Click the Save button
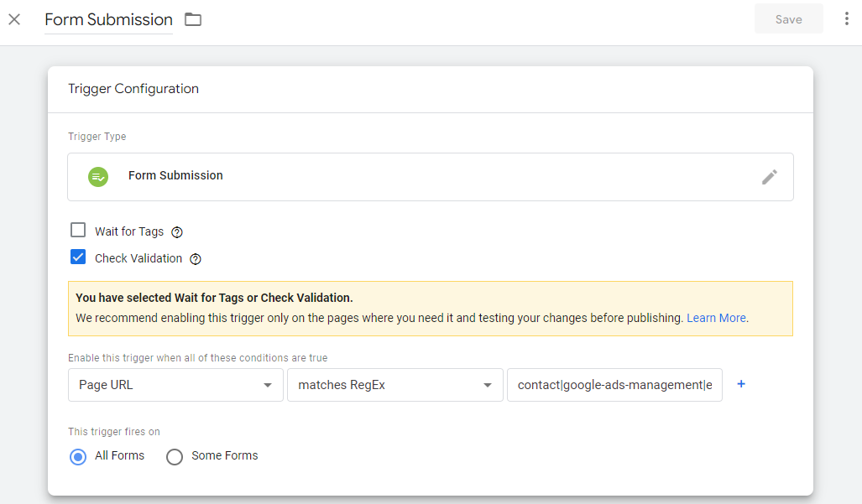 [788, 19]
